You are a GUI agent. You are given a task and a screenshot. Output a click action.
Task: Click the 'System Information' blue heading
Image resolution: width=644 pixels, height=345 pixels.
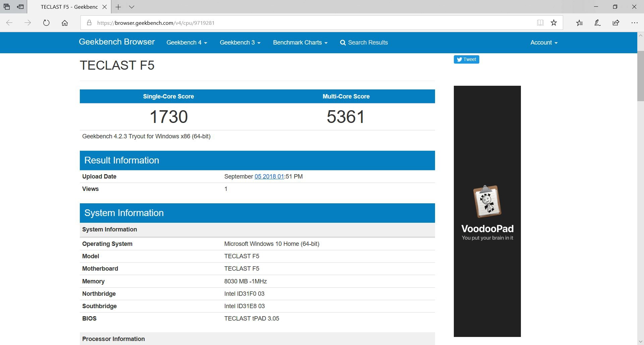click(124, 213)
